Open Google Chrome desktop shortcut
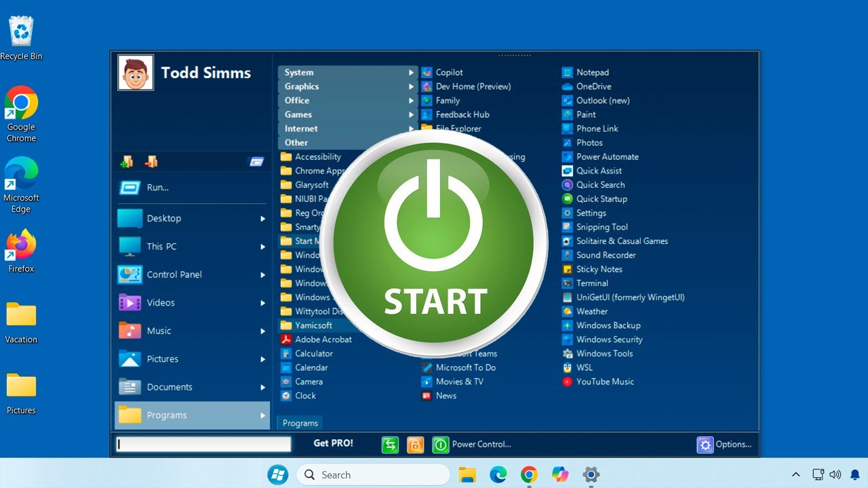Image resolution: width=868 pixels, height=488 pixels. pyautogui.click(x=21, y=114)
